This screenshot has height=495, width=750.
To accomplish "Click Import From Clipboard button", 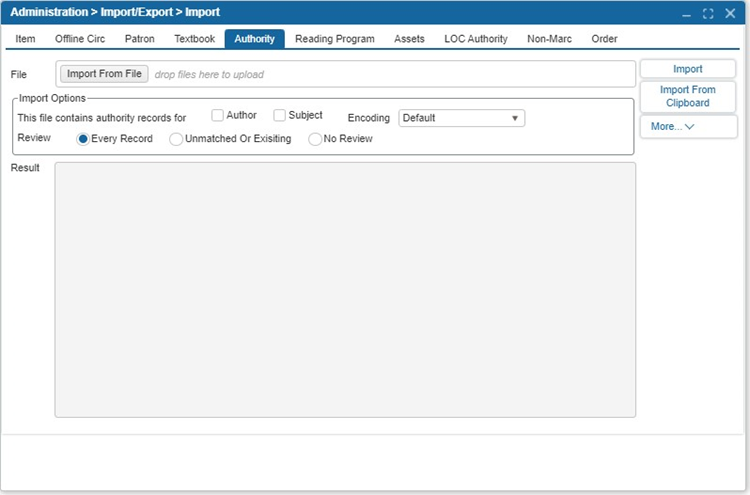I will [687, 96].
